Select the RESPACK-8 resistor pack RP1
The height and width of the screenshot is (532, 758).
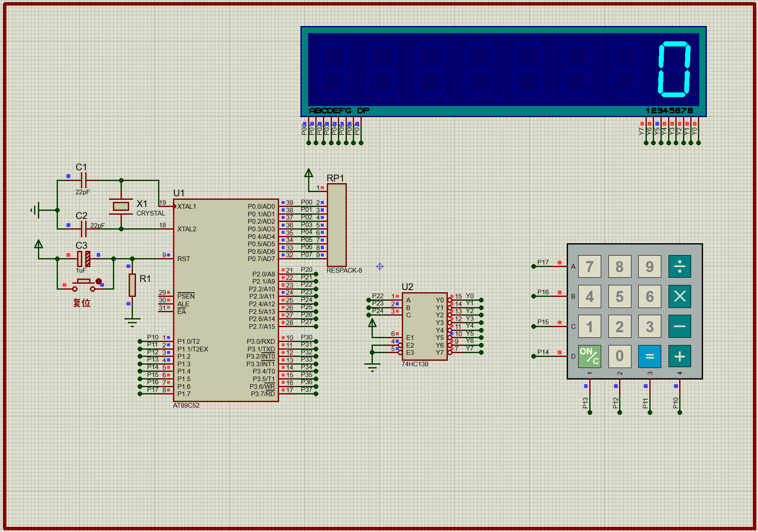pyautogui.click(x=337, y=225)
